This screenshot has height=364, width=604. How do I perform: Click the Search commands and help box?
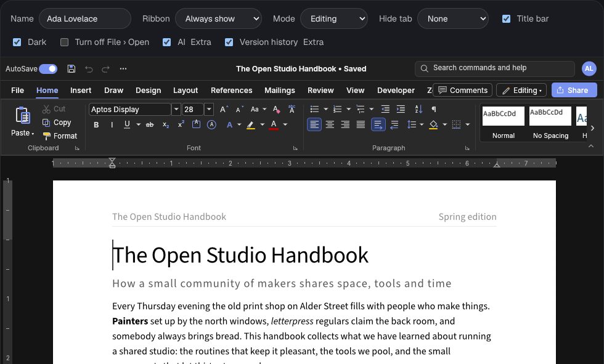point(495,68)
